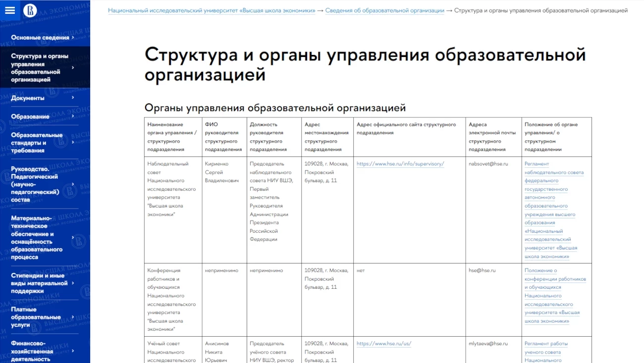Open Регламент наблюдательного совета document link
Viewport: 644px width, 363px height.
(554, 210)
